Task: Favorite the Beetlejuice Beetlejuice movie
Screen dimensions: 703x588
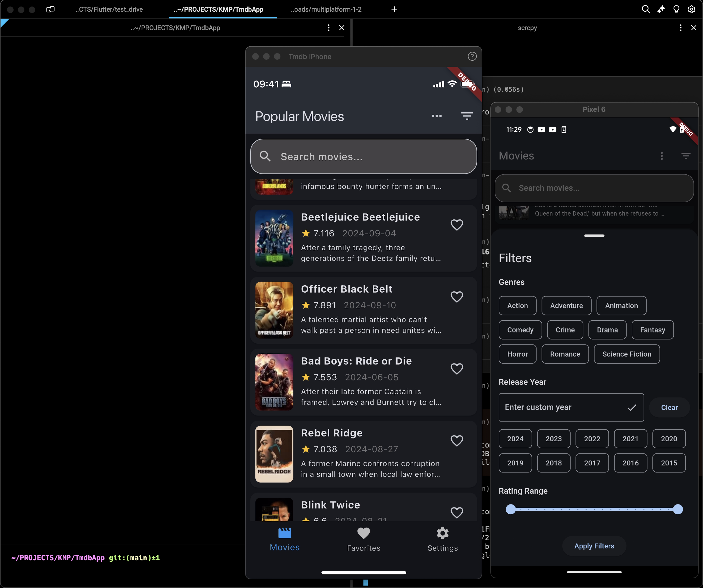Action: coord(457,225)
